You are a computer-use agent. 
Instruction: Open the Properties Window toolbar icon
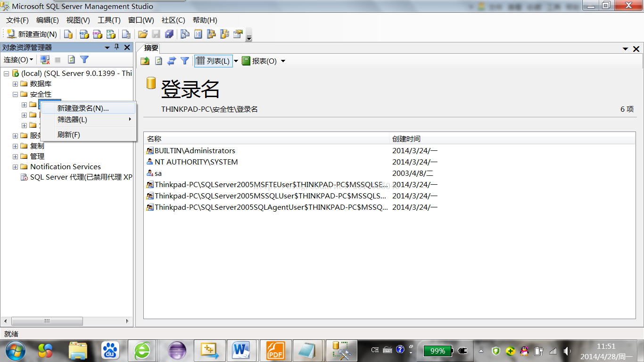coord(238,34)
